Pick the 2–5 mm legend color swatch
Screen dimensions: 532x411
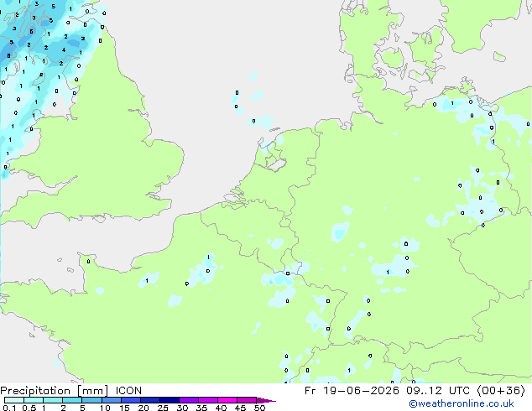[72, 400]
